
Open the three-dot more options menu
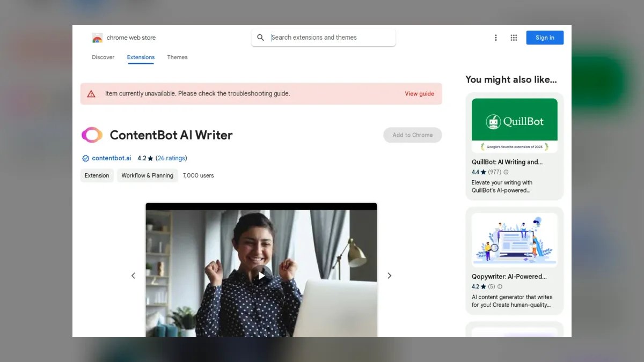[x=496, y=38]
